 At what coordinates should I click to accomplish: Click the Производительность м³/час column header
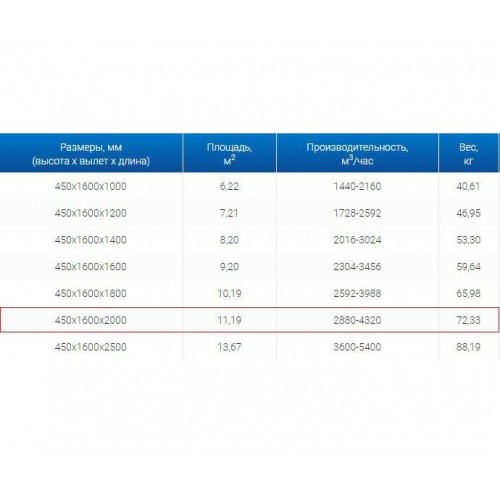pyautogui.click(x=357, y=153)
